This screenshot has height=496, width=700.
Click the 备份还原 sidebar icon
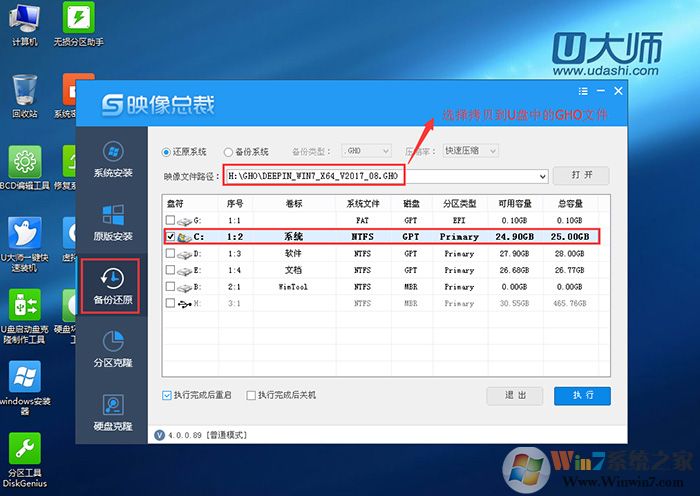112,287
